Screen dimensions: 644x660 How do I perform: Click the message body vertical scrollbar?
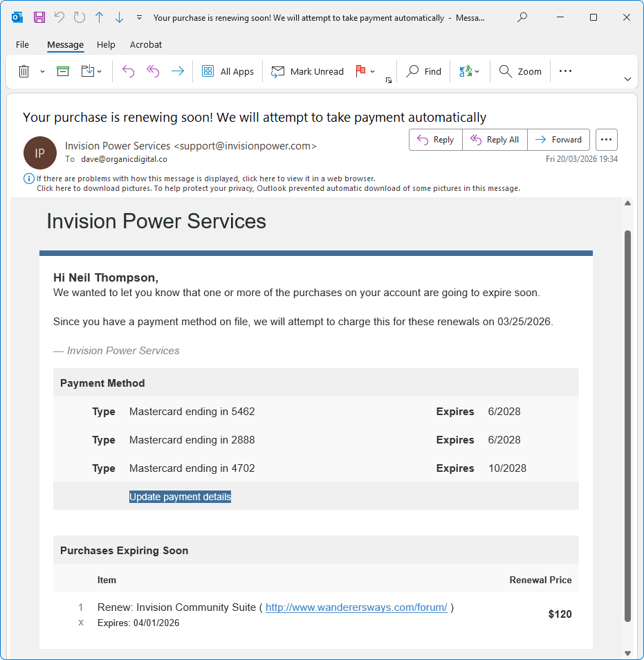pyautogui.click(x=627, y=425)
